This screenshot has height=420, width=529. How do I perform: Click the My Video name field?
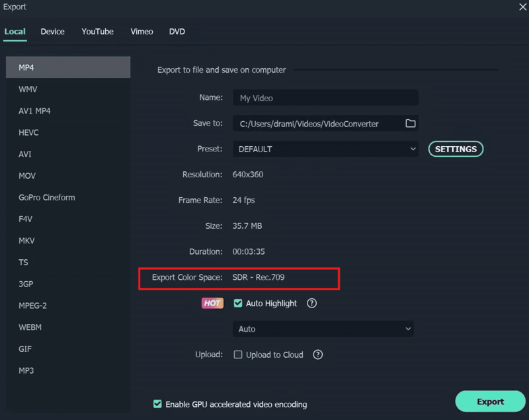point(325,97)
